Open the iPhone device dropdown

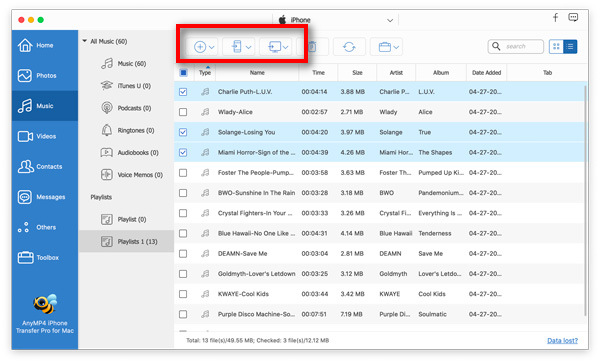tap(390, 20)
